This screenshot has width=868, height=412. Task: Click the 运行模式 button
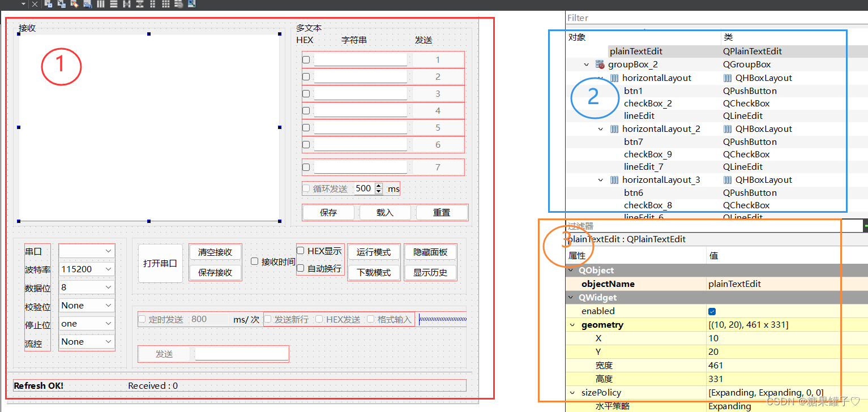(x=374, y=252)
